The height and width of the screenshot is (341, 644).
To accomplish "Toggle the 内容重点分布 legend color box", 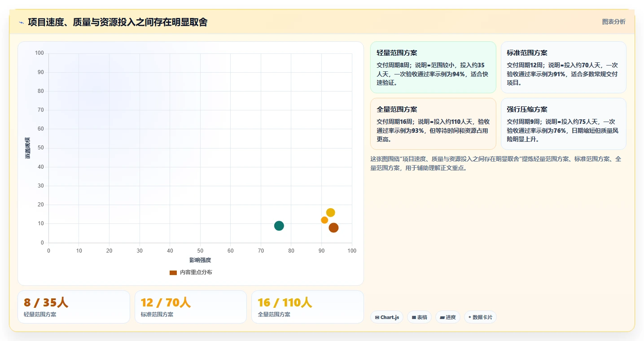I will [x=173, y=272].
